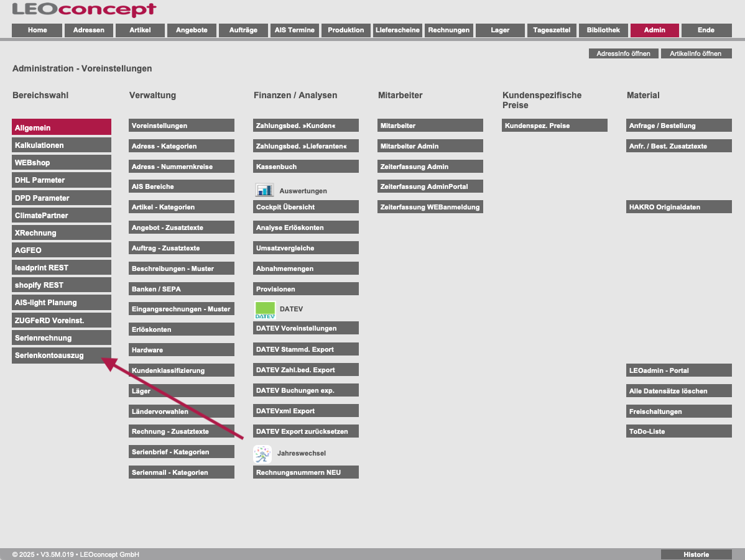Open ZUGFeRD Voreinst. section
Screen dimensions: 745x560
61,320
